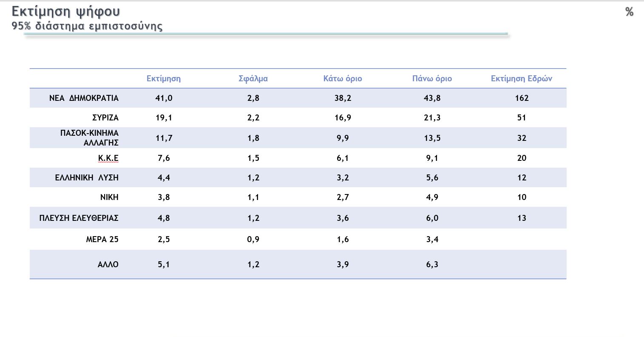The height and width of the screenshot is (337, 644).
Task: Click the '95% διάστημα εμπιστοσύνης' subtitle
Action: pos(87,26)
